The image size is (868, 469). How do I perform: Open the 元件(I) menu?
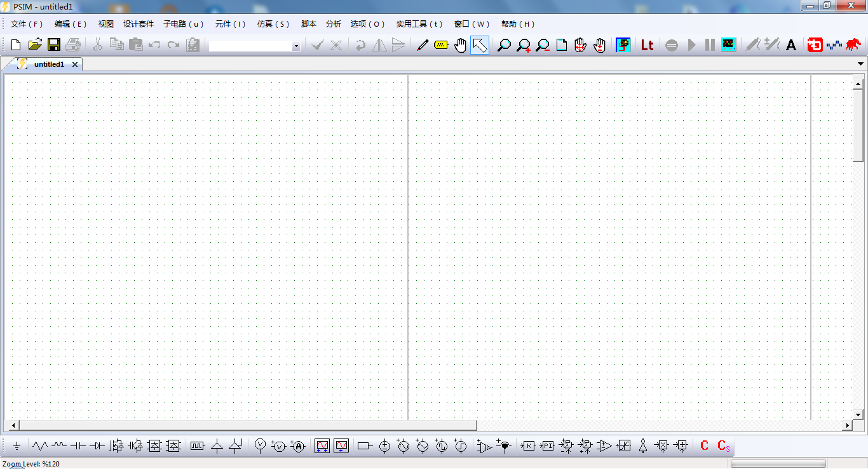tap(230, 24)
